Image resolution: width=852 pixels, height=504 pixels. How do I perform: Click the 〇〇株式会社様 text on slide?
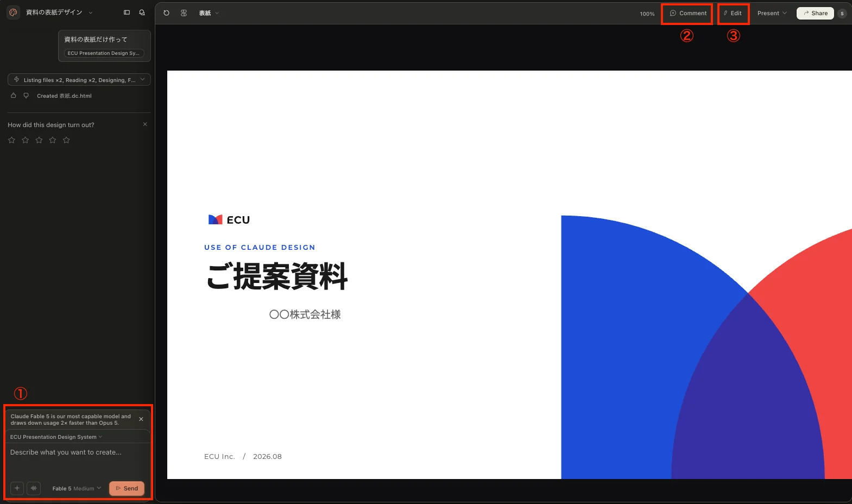click(305, 314)
